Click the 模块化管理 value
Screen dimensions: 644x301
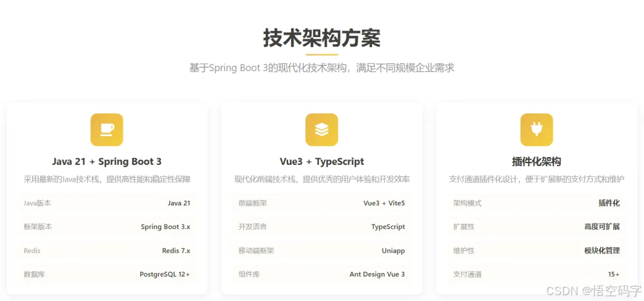(x=602, y=250)
